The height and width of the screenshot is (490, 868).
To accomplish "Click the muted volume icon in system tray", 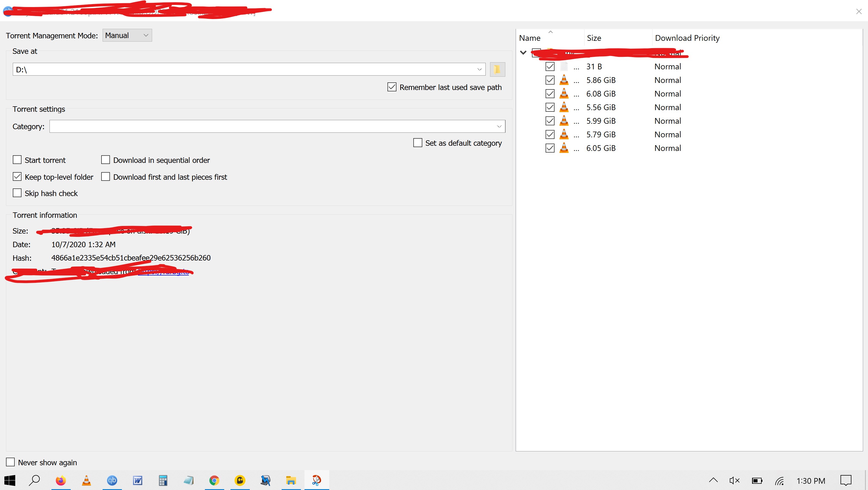I will pos(734,480).
